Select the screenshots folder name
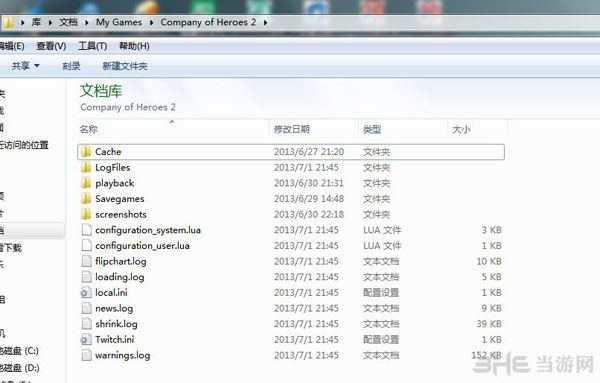Viewport: 600px width, 383px height. tap(121, 215)
